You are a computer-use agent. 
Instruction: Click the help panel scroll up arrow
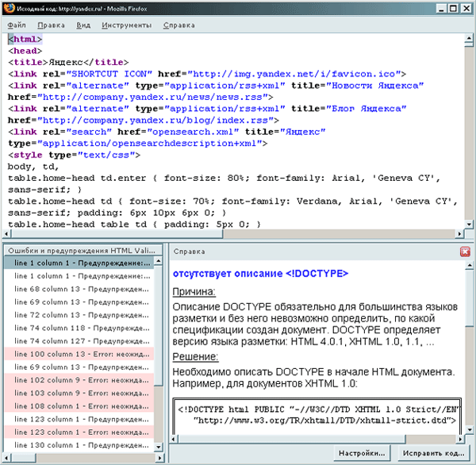coord(470,265)
